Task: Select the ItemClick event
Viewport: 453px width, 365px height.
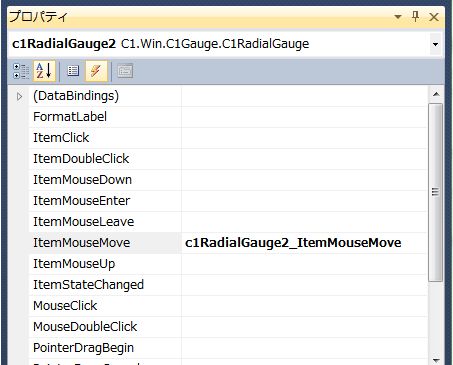Action: tap(61, 138)
